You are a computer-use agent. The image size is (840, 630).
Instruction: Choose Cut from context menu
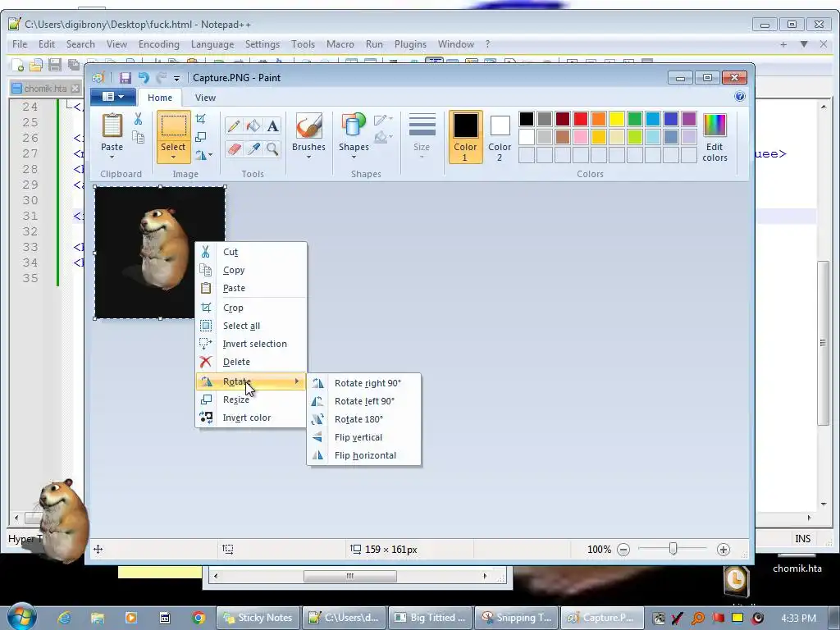[x=251, y=252]
